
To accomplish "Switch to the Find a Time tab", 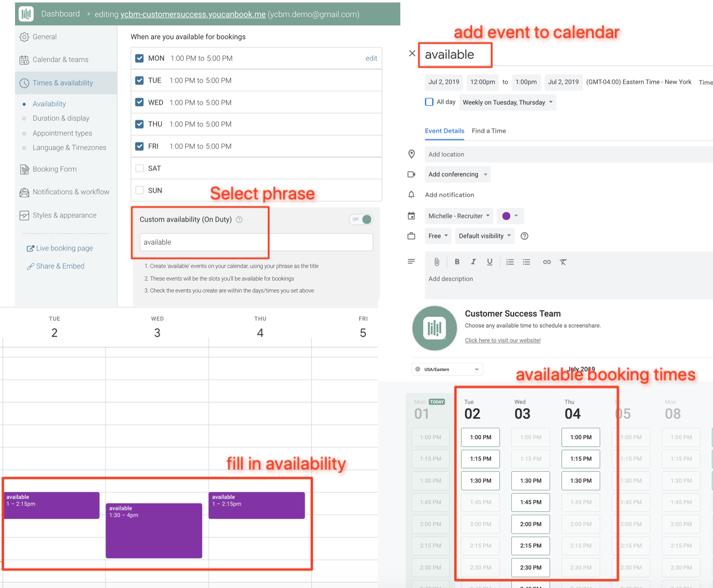I will click(489, 131).
